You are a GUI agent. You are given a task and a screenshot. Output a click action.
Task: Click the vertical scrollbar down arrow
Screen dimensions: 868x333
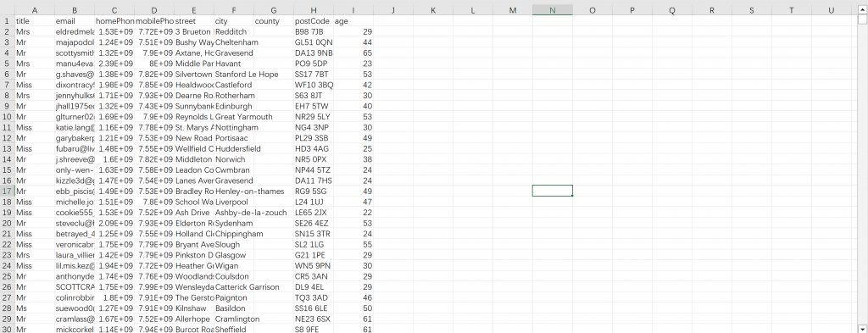coord(862,327)
